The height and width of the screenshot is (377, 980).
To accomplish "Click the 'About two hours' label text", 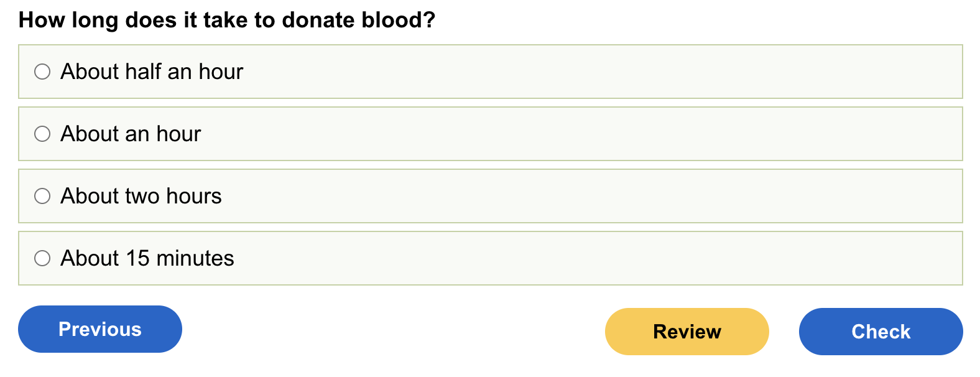I will (x=141, y=196).
